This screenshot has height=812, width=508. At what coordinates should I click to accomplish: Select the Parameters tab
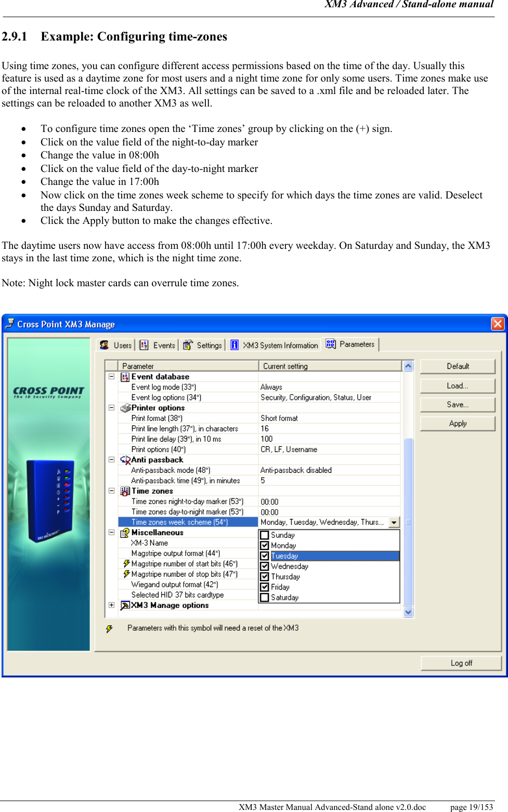tap(350, 344)
